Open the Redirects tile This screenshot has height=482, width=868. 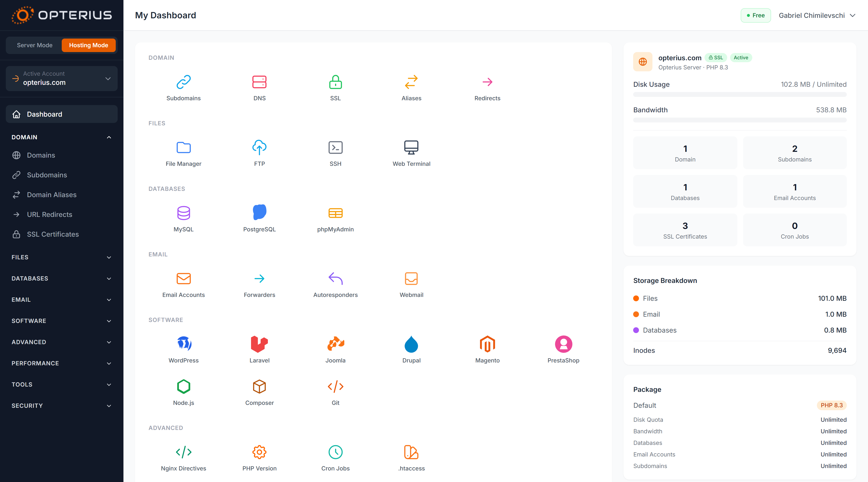[487, 88]
